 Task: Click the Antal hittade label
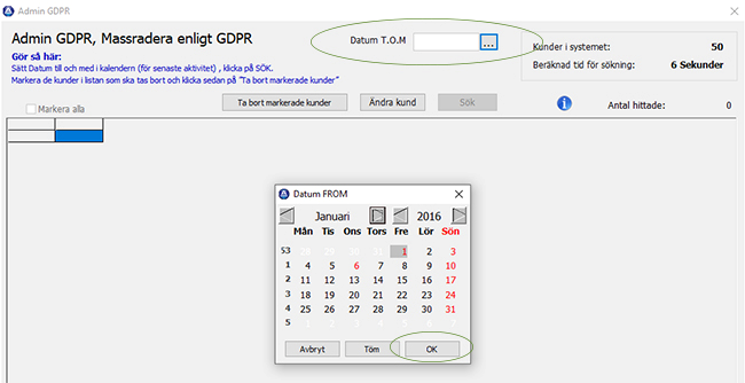coord(637,105)
